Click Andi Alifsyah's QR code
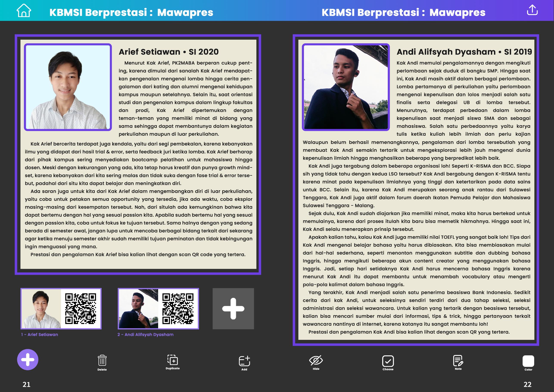Viewport: 554px width, 392px height. click(x=178, y=308)
